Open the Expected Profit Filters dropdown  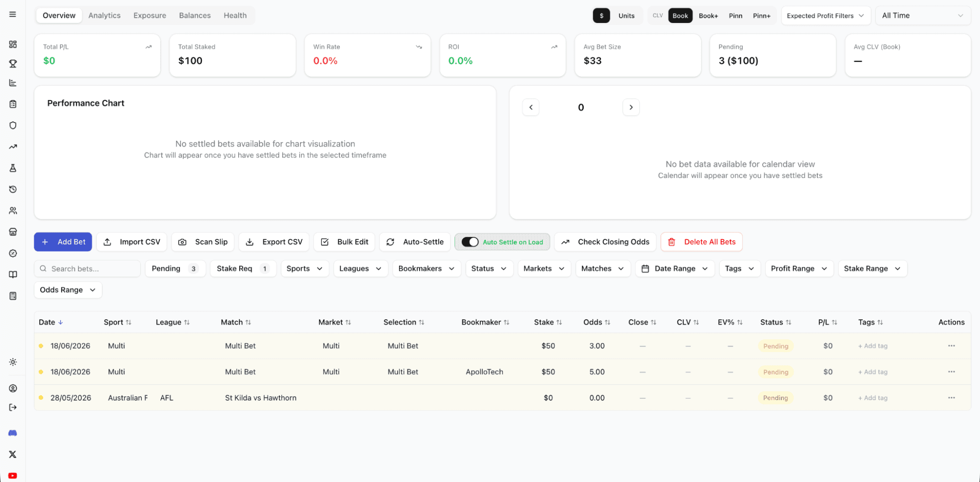click(x=826, y=16)
